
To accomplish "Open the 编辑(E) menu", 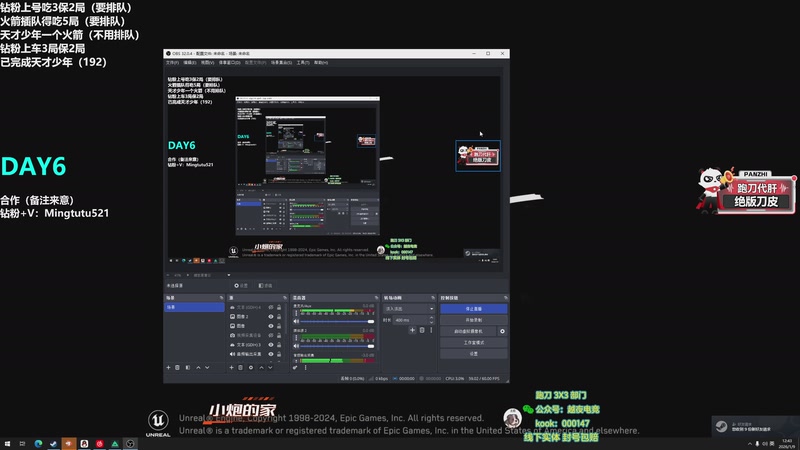I will coord(190,62).
